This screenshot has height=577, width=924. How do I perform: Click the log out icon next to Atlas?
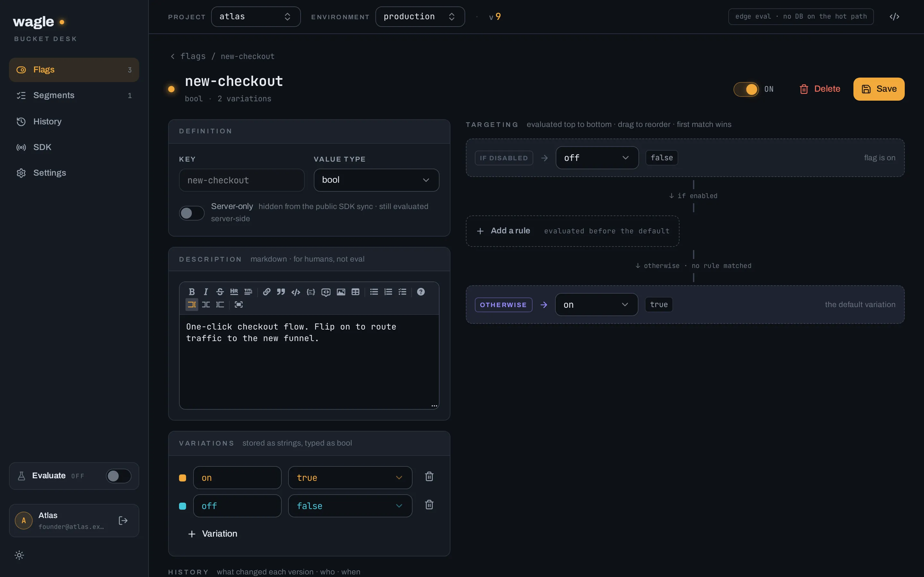click(123, 521)
